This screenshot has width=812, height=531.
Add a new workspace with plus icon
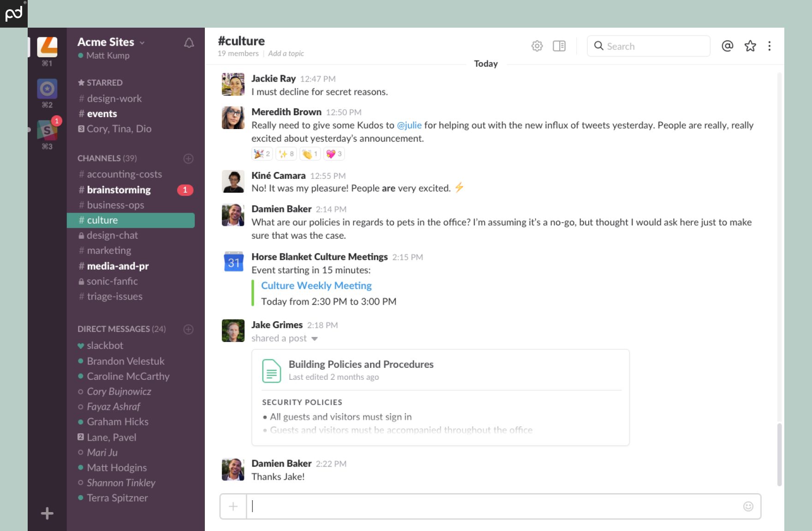pyautogui.click(x=47, y=513)
